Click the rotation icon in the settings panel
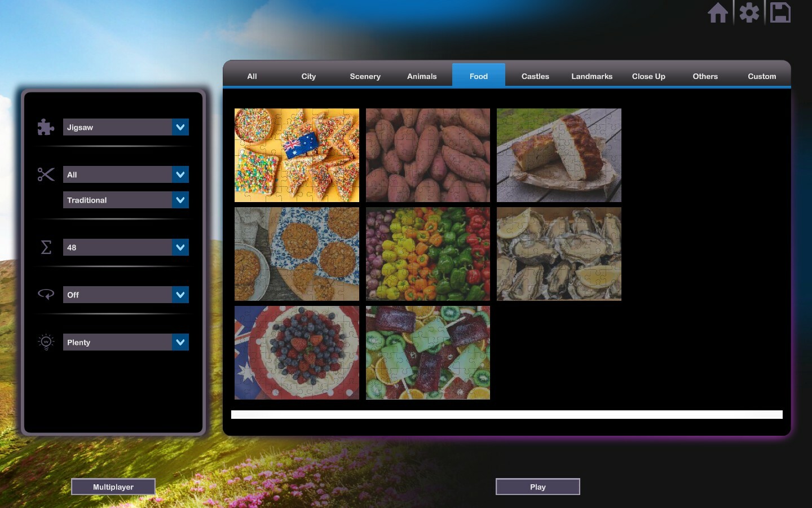This screenshot has width=812, height=508. pos(46,295)
